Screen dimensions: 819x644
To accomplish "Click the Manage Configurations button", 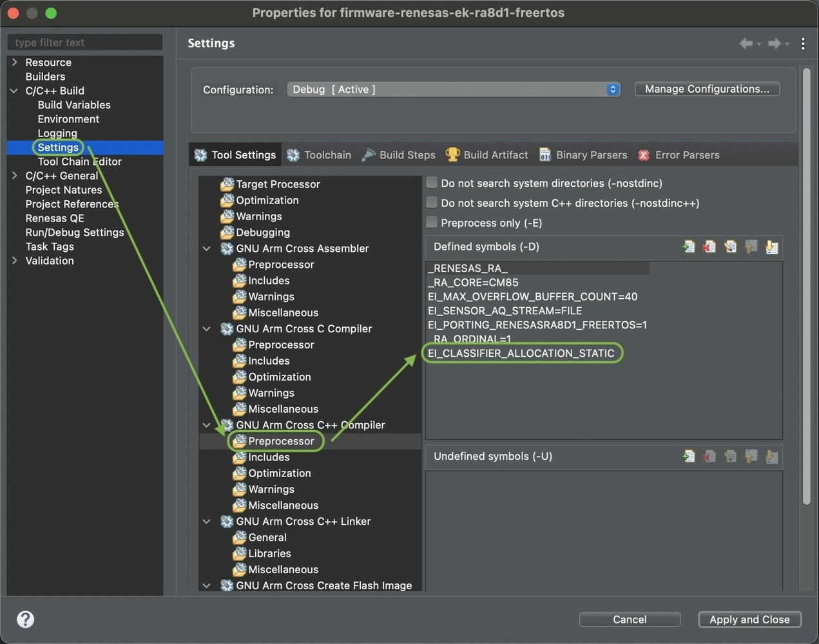I will pos(707,89).
